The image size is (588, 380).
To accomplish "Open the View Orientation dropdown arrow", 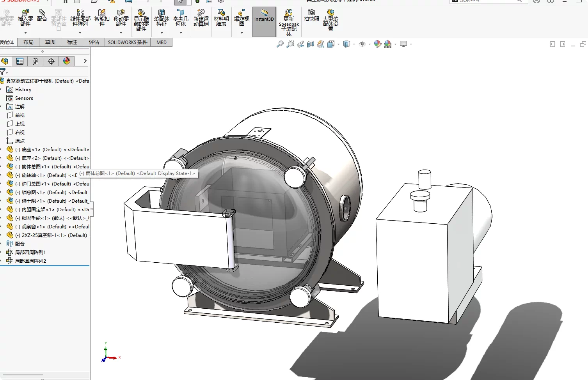I will pos(338,44).
